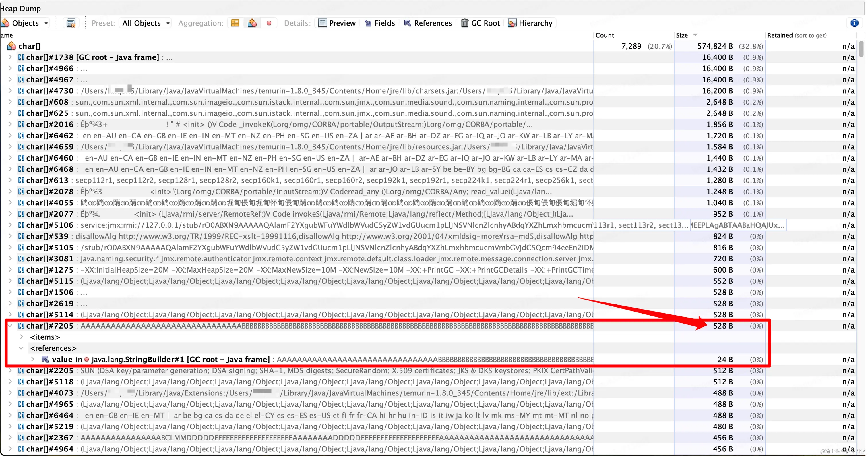The height and width of the screenshot is (456, 868).
Task: Show the References details
Action: pyautogui.click(x=428, y=23)
